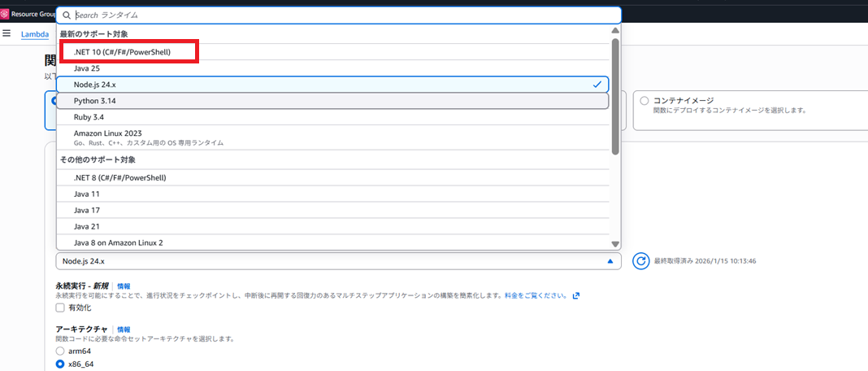The image size is (868, 371).
Task: Click the 最新のサポート対象 group header
Action: click(x=94, y=34)
